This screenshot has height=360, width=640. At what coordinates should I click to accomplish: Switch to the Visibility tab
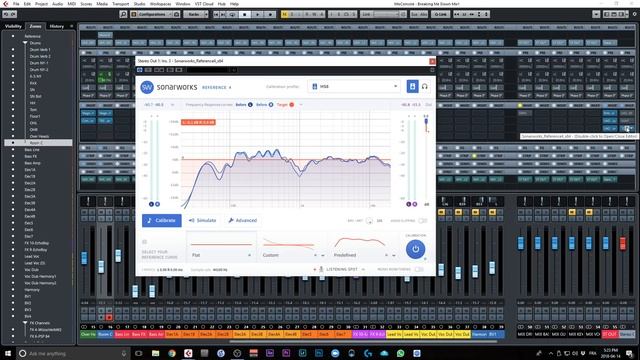click(13, 26)
